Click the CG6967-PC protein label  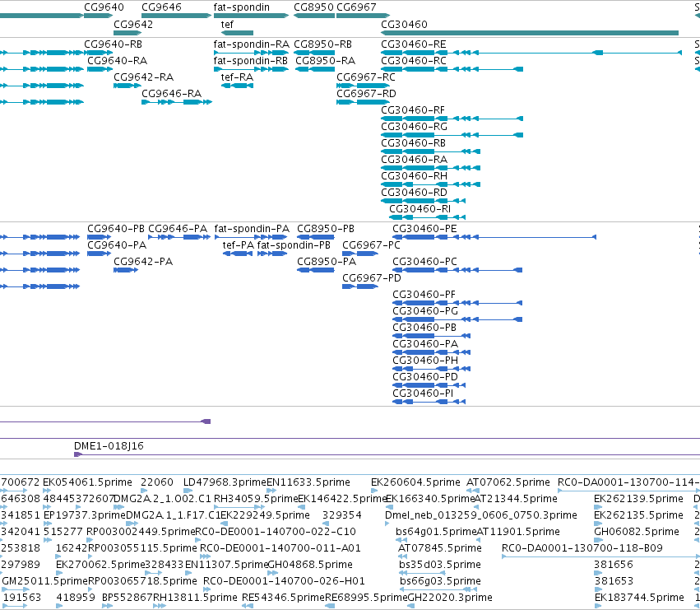tap(372, 244)
